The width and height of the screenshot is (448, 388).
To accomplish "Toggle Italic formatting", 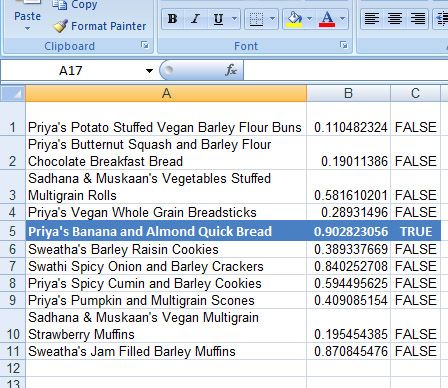I will (195, 19).
